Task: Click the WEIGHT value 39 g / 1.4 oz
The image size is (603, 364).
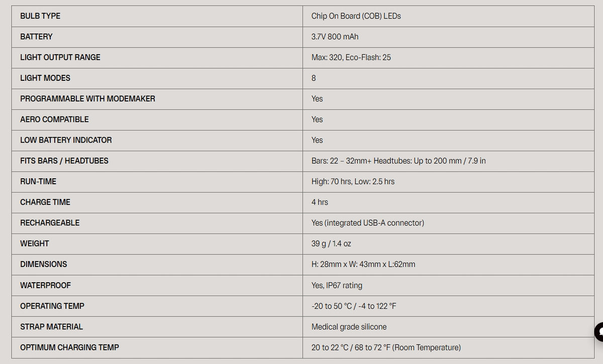Action: [x=331, y=244]
